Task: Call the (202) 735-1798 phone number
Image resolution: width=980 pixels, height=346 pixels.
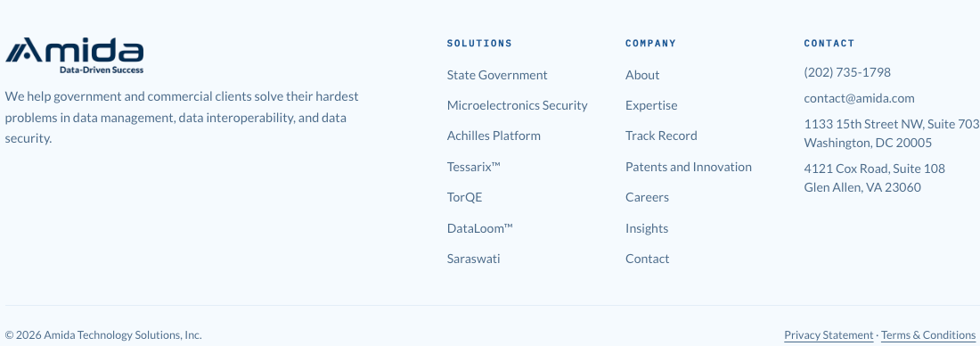Action: 847,72
